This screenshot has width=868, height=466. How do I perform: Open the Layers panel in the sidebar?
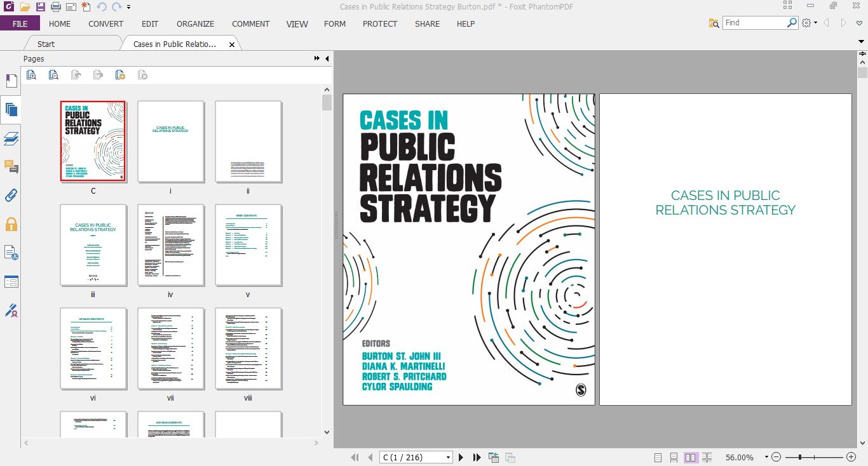(11, 138)
